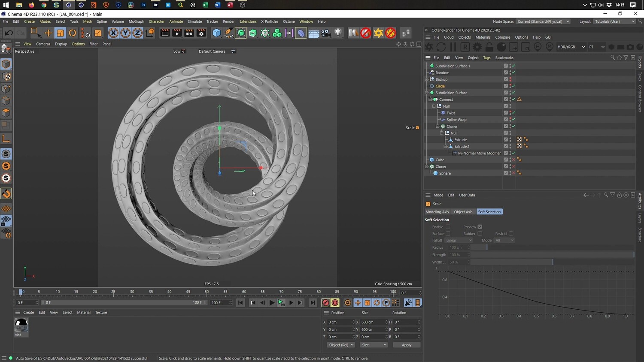
Task: Click the Record Active Objects button
Action: 325,303
